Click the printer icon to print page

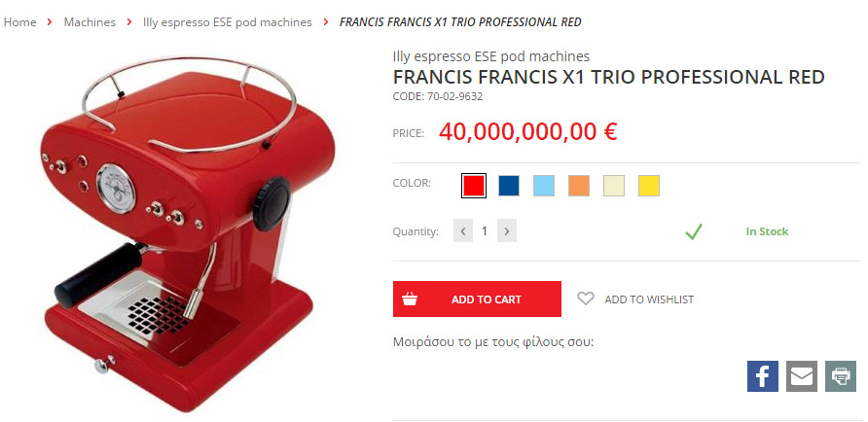coord(841,376)
